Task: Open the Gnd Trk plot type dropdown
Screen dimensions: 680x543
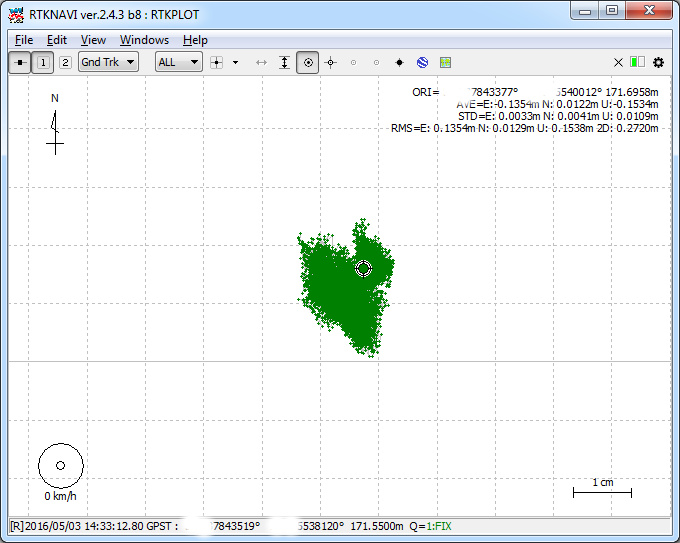Action: tap(108, 62)
